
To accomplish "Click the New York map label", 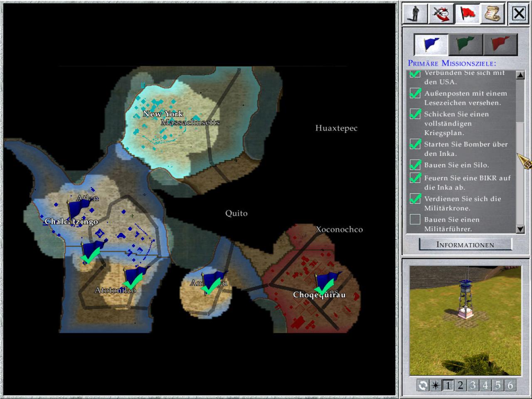I will point(163,113).
